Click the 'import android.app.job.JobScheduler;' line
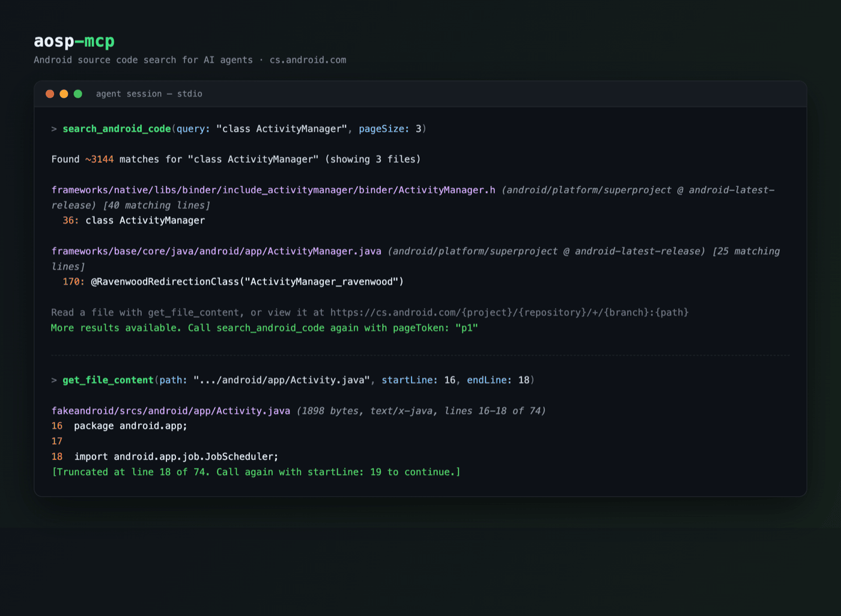Screen dimensions: 841x616 point(176,457)
